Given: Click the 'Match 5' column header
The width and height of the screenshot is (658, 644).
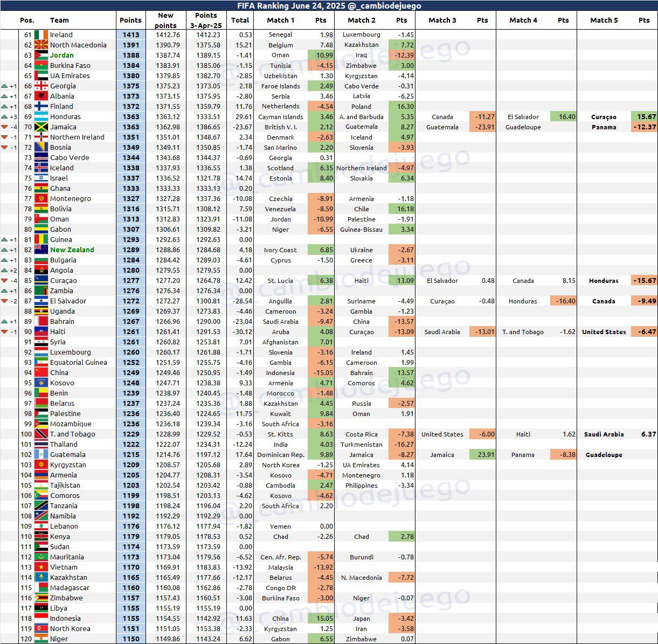Looking at the screenshot, I should click(x=604, y=20).
